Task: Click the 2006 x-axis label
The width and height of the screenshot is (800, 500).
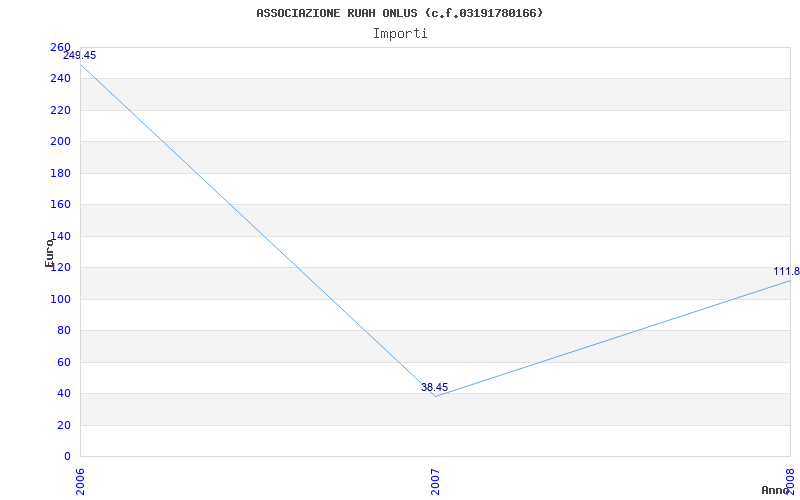Action: (80, 481)
